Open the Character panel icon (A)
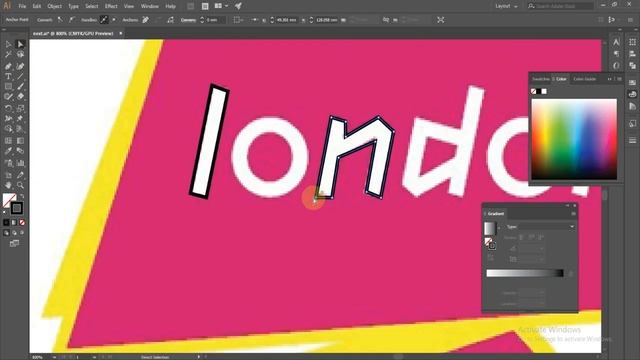 (x=616, y=42)
